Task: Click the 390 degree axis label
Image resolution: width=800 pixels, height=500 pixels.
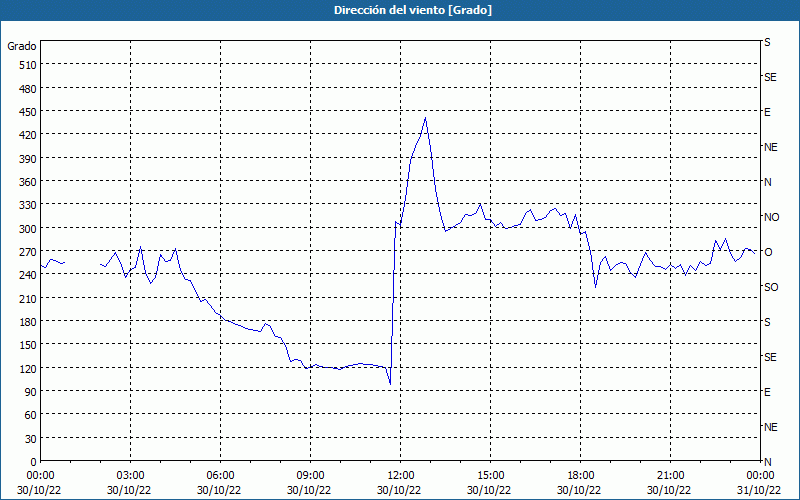Action: 28,159
